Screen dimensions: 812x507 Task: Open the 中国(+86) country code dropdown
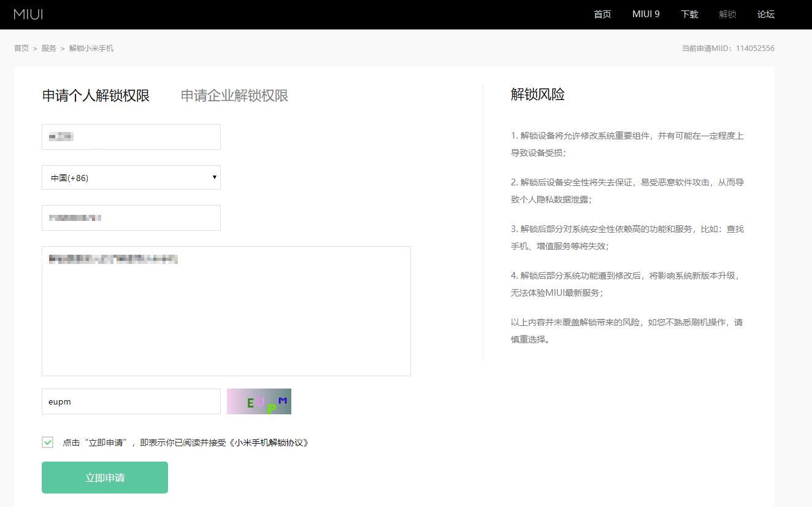pos(131,177)
